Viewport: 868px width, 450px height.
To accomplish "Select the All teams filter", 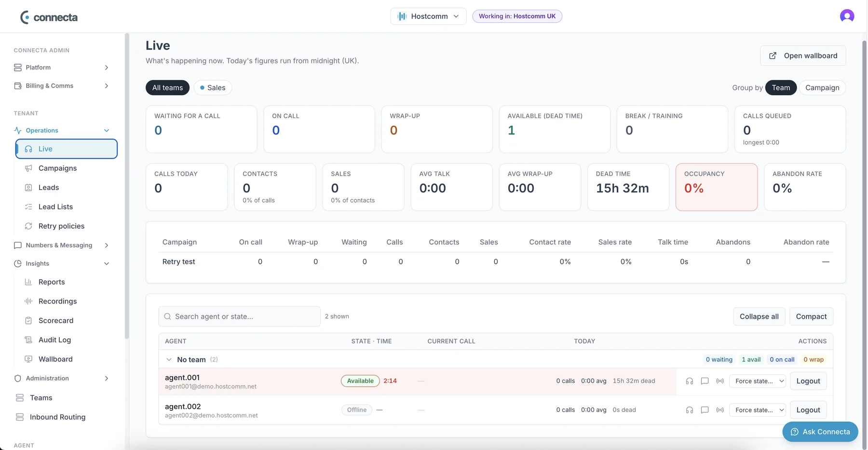I will [x=167, y=88].
